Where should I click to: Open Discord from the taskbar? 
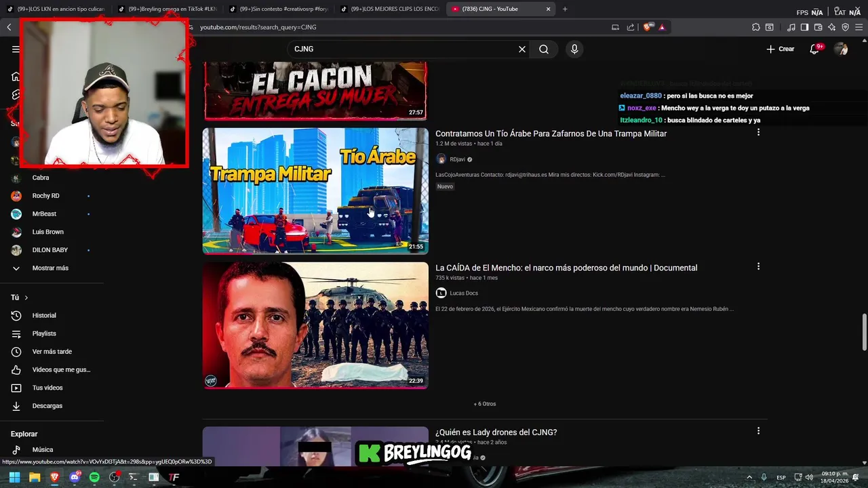tap(75, 477)
